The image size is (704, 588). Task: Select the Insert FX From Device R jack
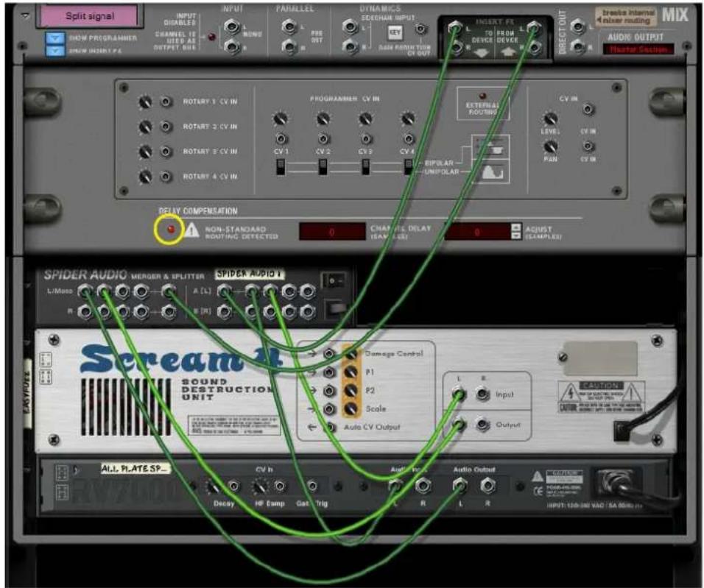(x=535, y=47)
